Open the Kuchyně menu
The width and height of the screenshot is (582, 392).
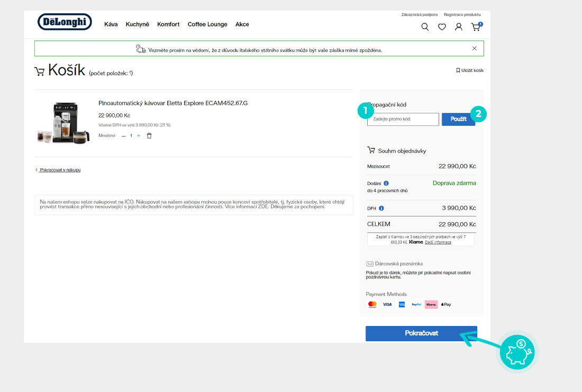tap(138, 24)
